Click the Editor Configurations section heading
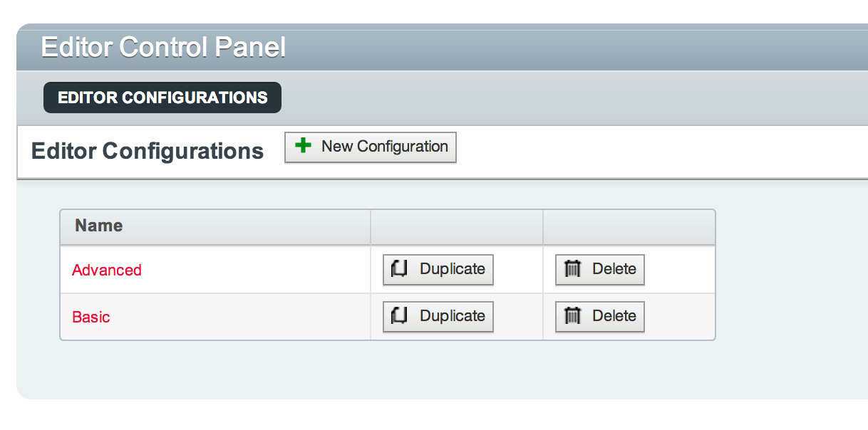 148,151
